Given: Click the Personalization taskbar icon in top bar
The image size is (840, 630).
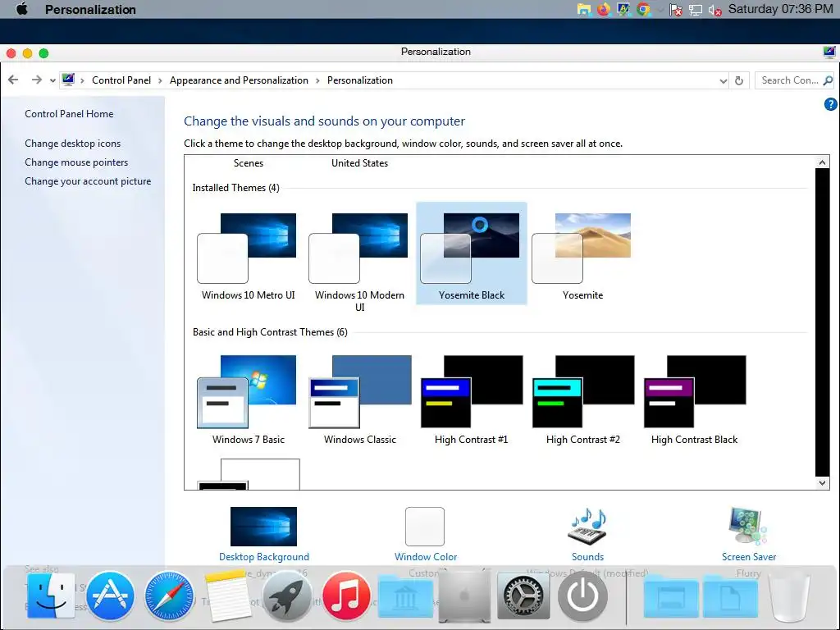Looking at the screenshot, I should (623, 10).
